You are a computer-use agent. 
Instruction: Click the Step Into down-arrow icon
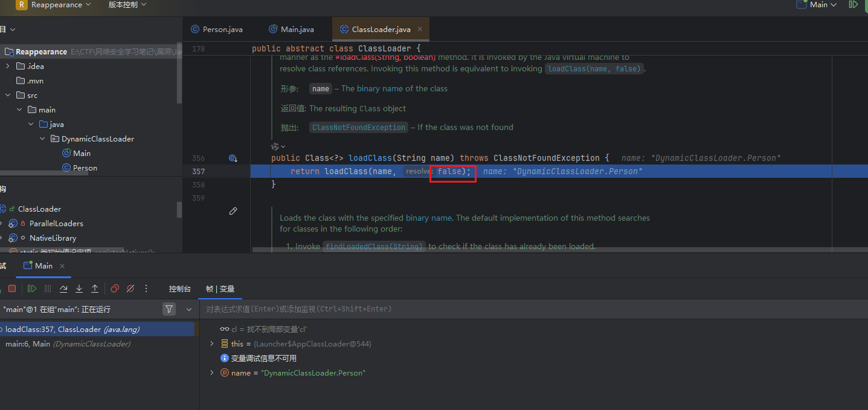pos(79,289)
